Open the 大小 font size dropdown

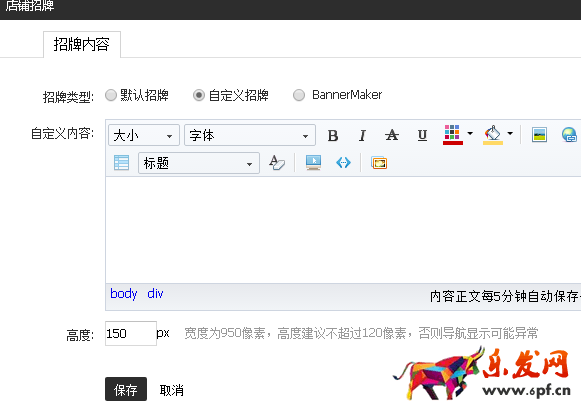coord(144,135)
